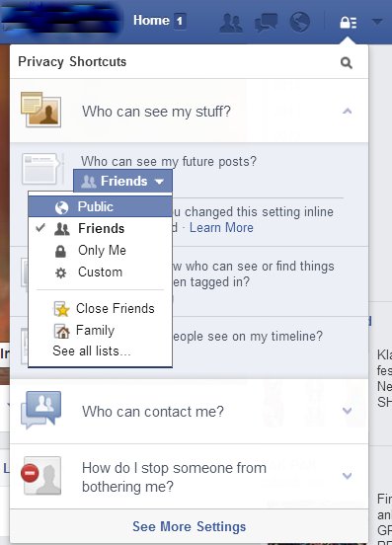
Task: Open the friend requests icon
Action: (x=231, y=23)
